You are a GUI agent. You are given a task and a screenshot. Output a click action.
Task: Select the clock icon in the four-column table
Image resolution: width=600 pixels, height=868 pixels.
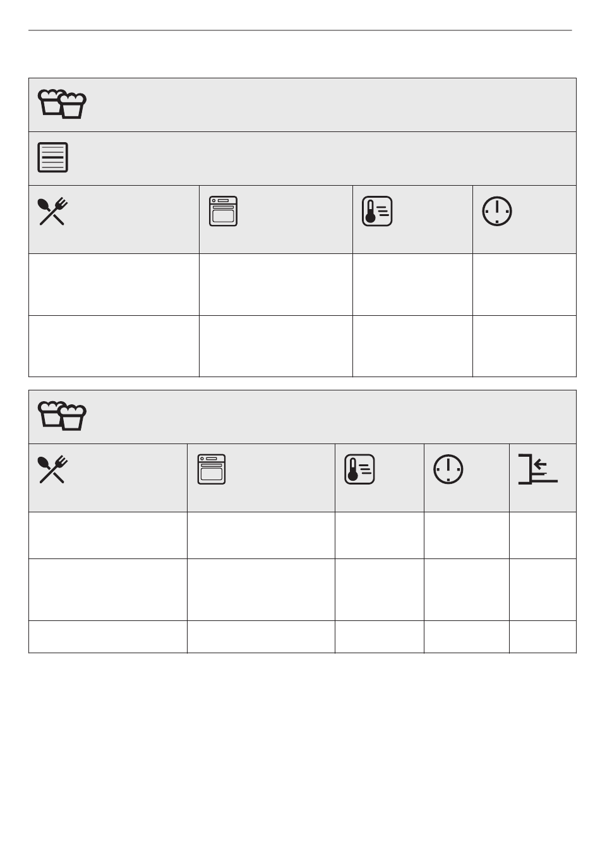pos(498,212)
